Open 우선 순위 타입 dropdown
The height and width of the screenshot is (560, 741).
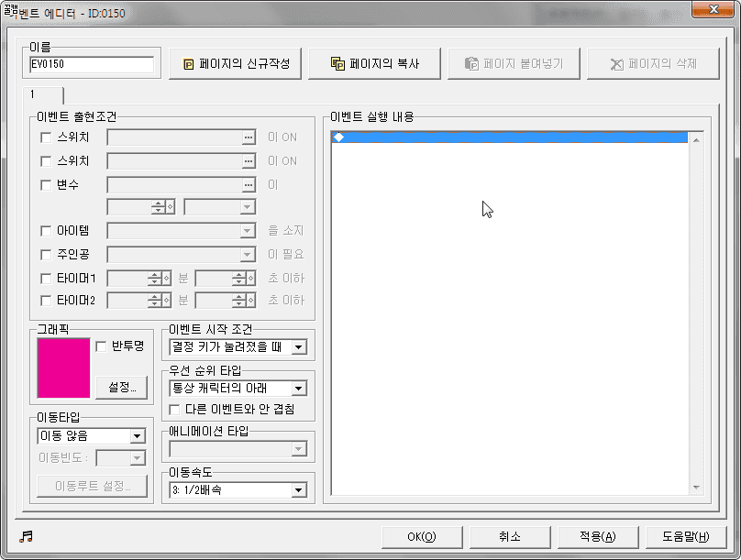[298, 389]
